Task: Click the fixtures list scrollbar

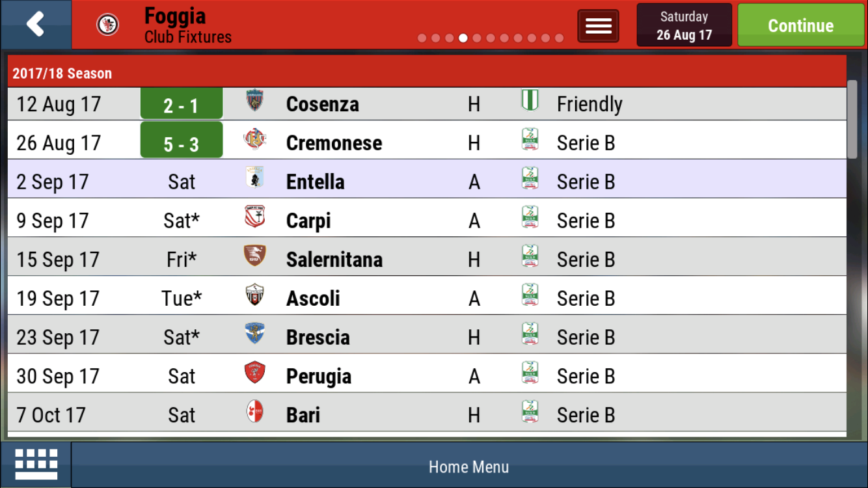Action: [852, 120]
